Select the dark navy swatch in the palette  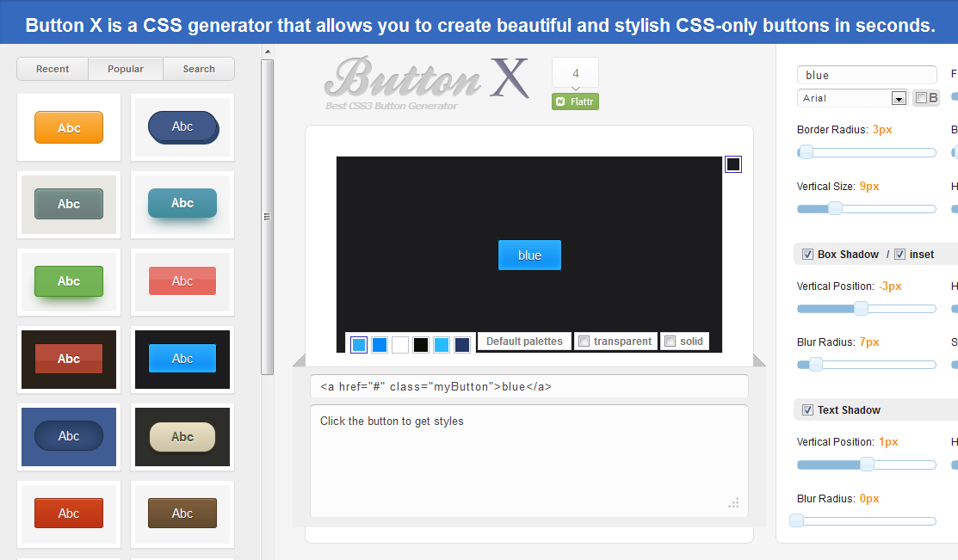pos(461,344)
